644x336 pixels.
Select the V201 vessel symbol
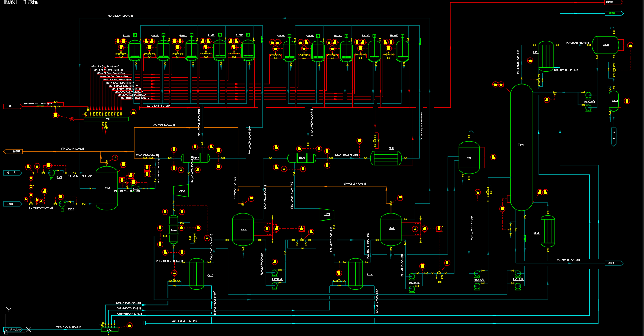(x=469, y=158)
